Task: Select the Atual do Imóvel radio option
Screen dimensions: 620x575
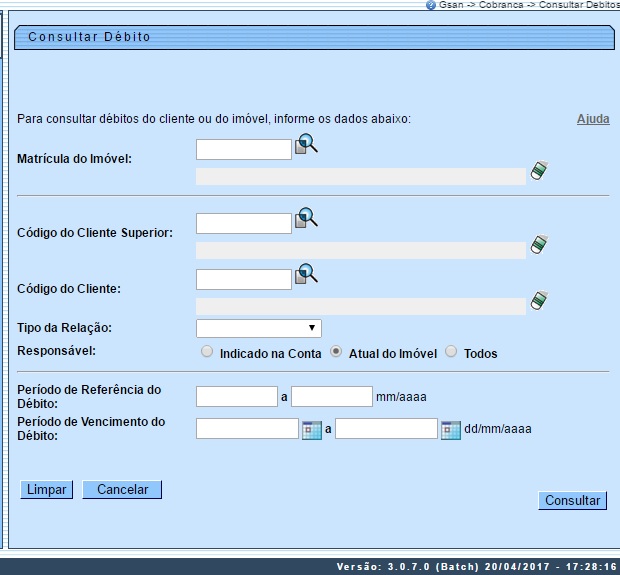Action: [336, 352]
